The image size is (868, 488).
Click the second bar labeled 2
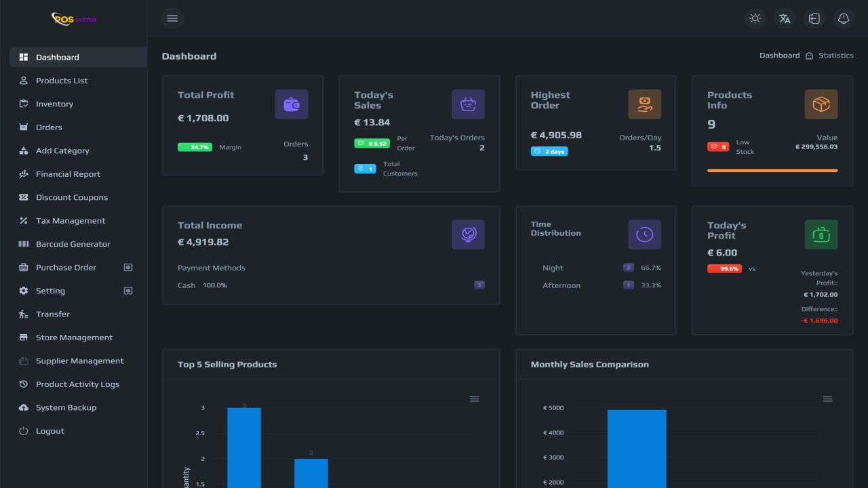(x=311, y=473)
